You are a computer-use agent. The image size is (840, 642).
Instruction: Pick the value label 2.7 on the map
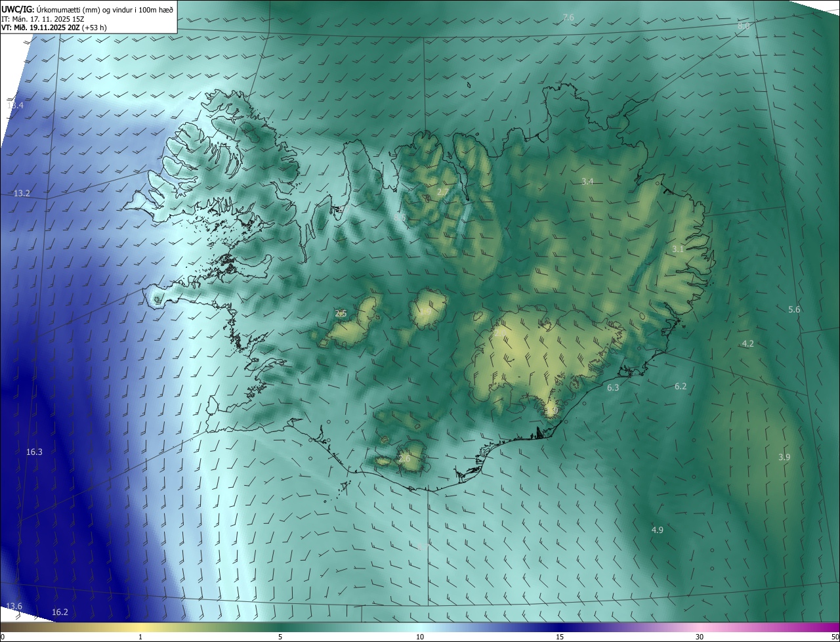click(x=443, y=192)
